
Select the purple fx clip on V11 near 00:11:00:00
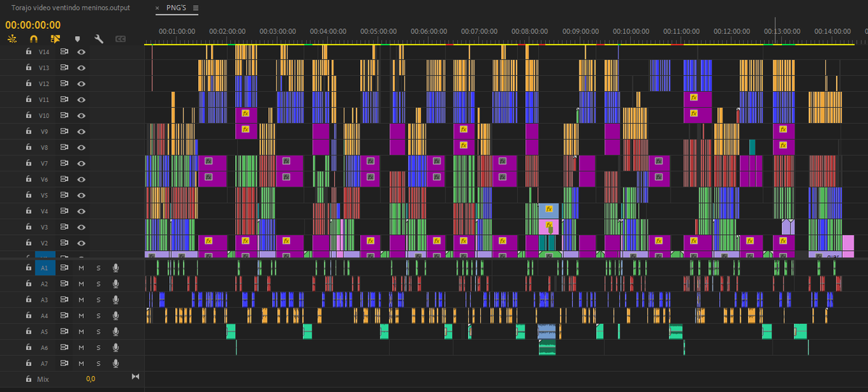point(697,98)
